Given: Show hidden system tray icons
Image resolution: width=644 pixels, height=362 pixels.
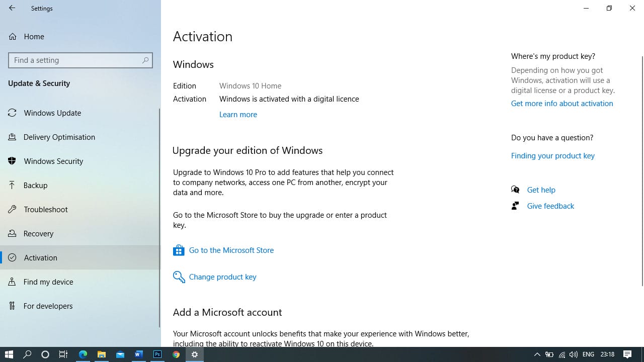Looking at the screenshot, I should tap(537, 354).
